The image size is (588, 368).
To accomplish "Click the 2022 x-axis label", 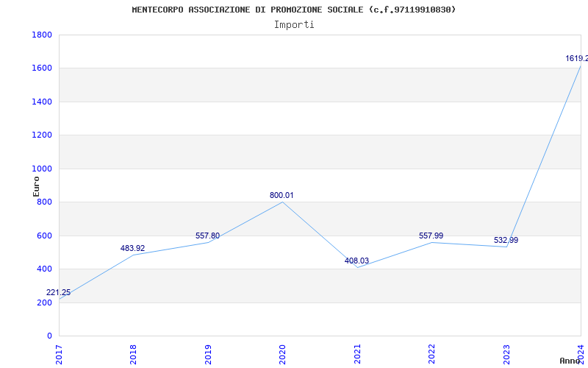I will click(431, 355).
